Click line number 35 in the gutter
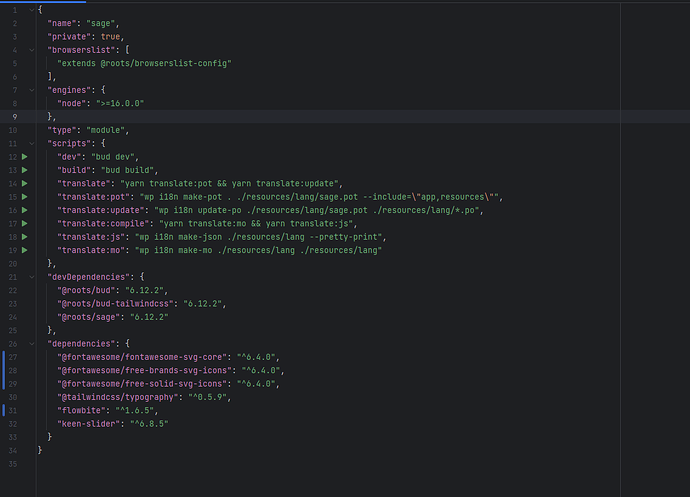The image size is (690, 497). 13,464
